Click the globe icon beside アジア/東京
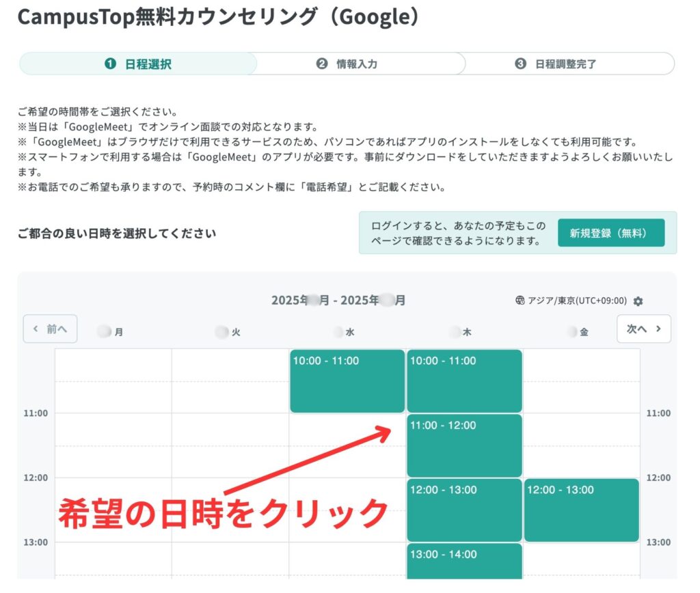This screenshot has width=700, height=593. [520, 301]
